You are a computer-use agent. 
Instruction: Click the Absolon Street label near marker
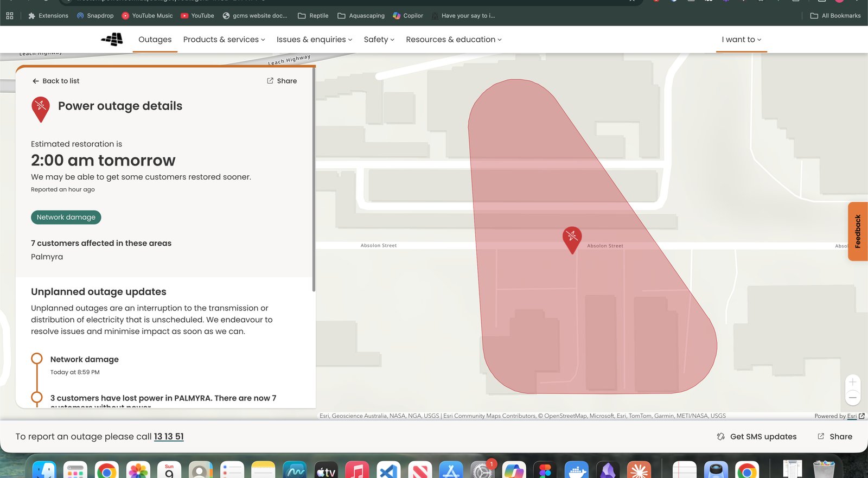click(605, 246)
